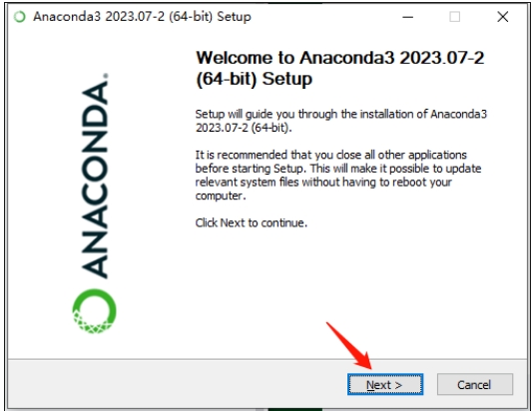The image size is (532, 411).
Task: Click the red arrow annotation
Action: [x=349, y=345]
